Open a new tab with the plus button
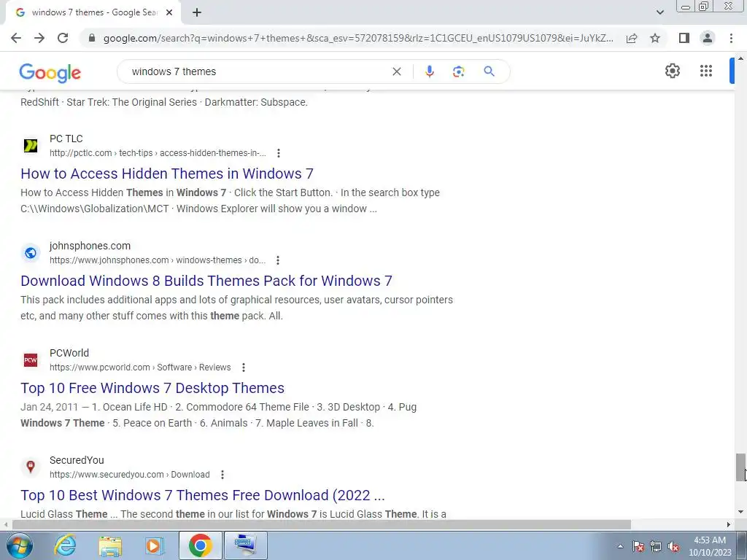 197,12
